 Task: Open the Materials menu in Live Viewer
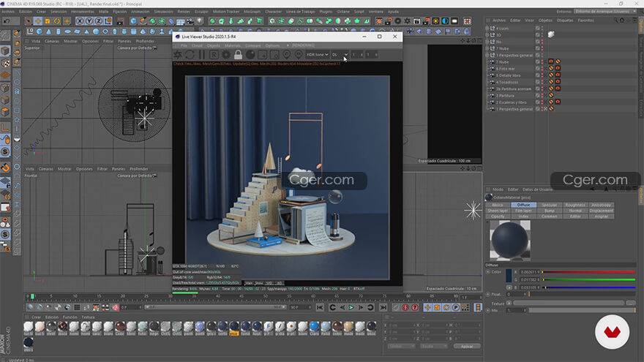233,45
